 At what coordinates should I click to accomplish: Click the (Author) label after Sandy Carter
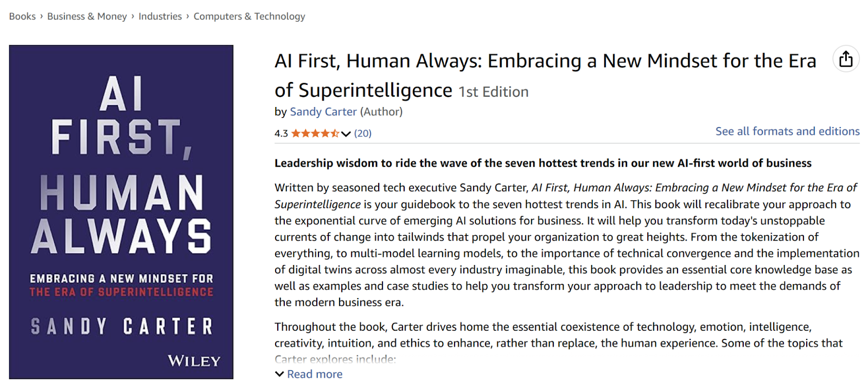[x=381, y=112]
